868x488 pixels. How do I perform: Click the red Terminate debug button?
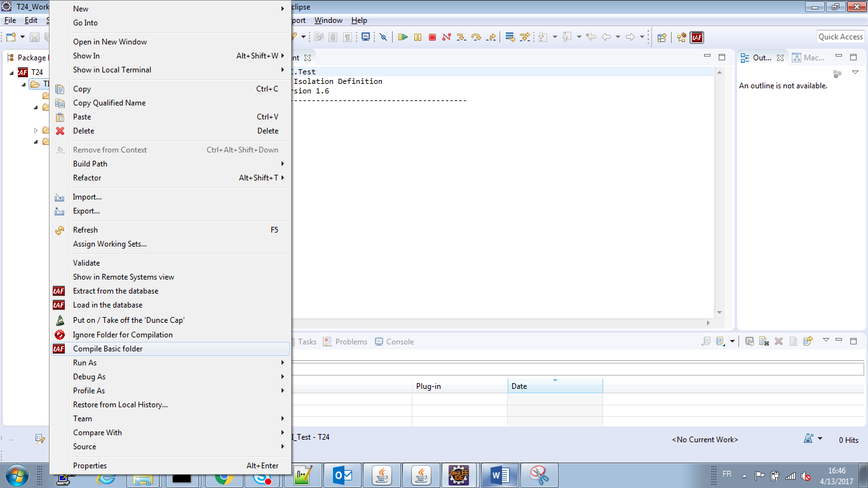pos(432,37)
